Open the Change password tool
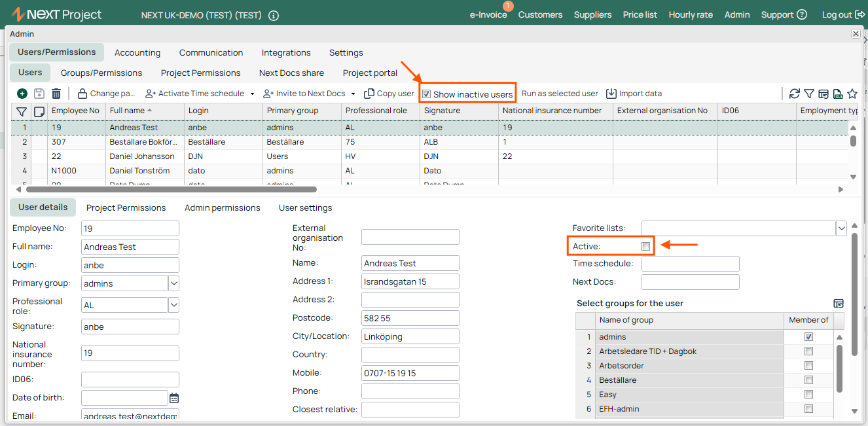 [107, 94]
